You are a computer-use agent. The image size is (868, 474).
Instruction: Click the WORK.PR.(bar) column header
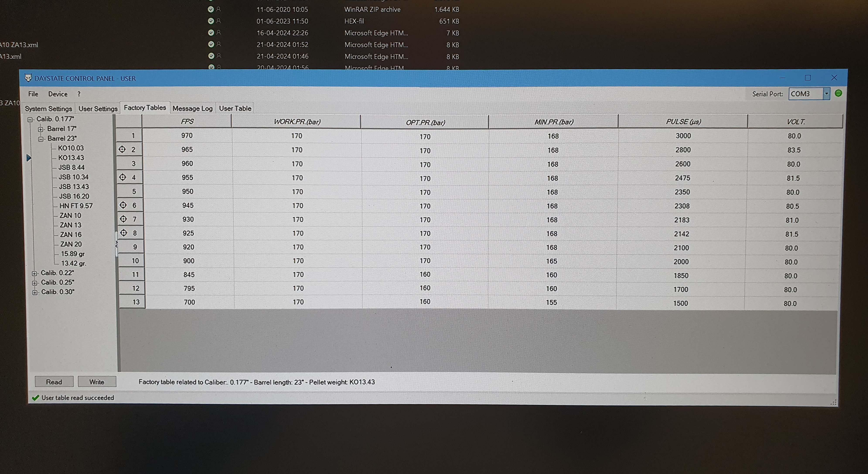pyautogui.click(x=297, y=122)
